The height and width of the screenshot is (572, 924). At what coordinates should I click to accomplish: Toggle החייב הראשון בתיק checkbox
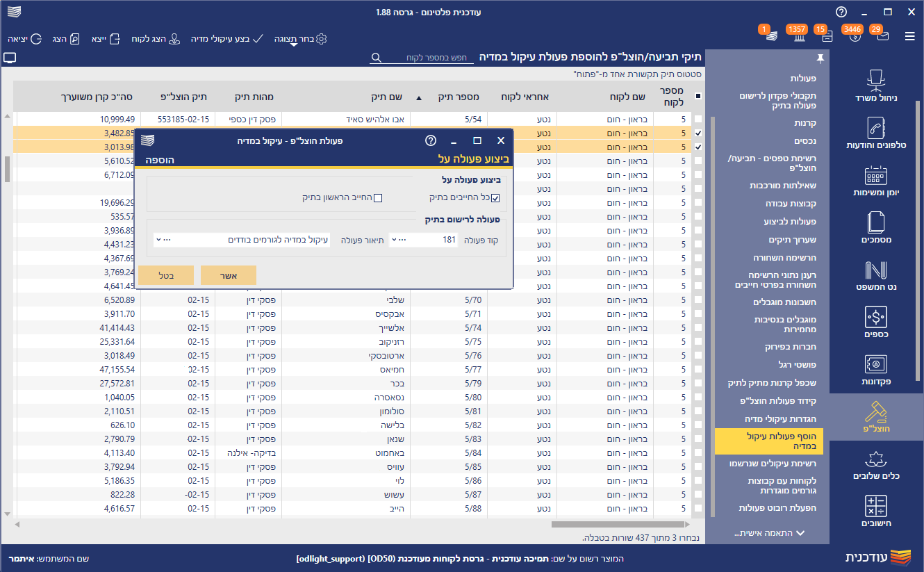pyautogui.click(x=378, y=198)
